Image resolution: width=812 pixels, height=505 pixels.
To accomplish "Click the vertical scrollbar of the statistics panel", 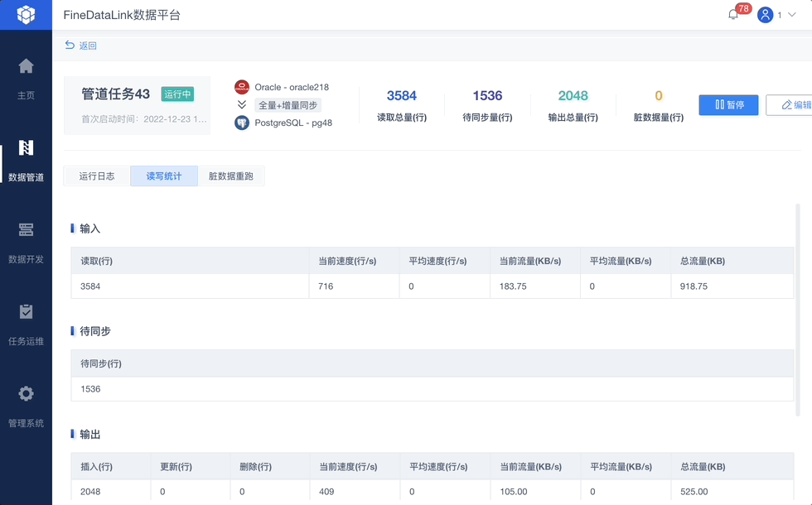I will pyautogui.click(x=797, y=310).
